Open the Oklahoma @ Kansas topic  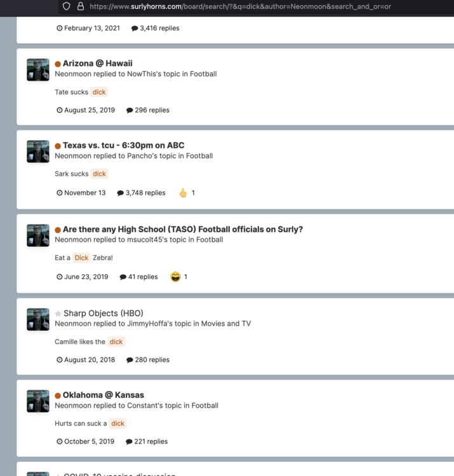(103, 395)
